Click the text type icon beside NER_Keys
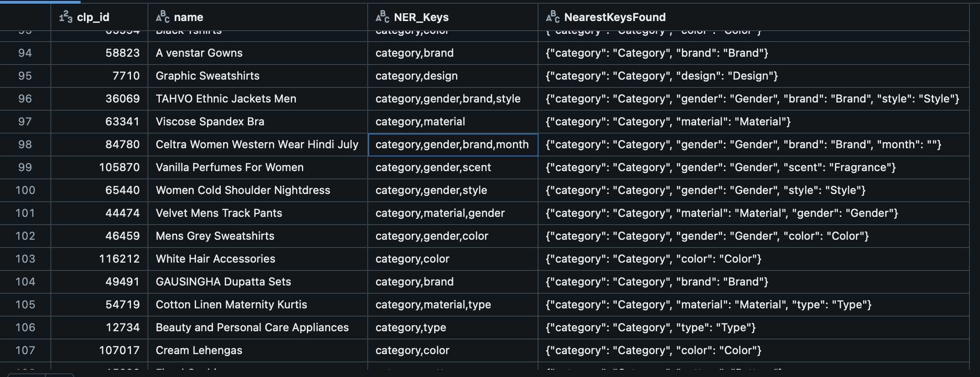Image resolution: width=980 pixels, height=377 pixels. [x=382, y=17]
